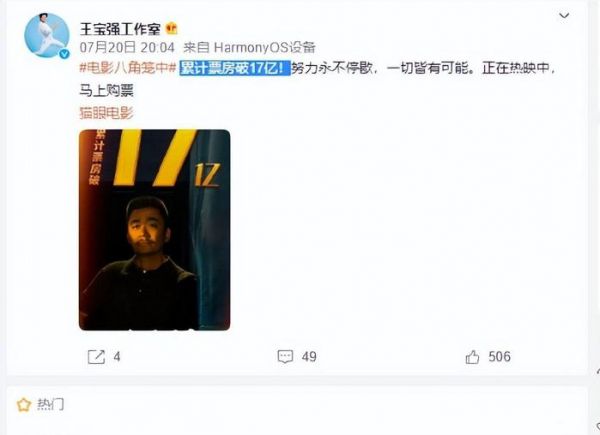The height and width of the screenshot is (435, 600).
Task: Click the repost count 4
Action: click(x=117, y=357)
